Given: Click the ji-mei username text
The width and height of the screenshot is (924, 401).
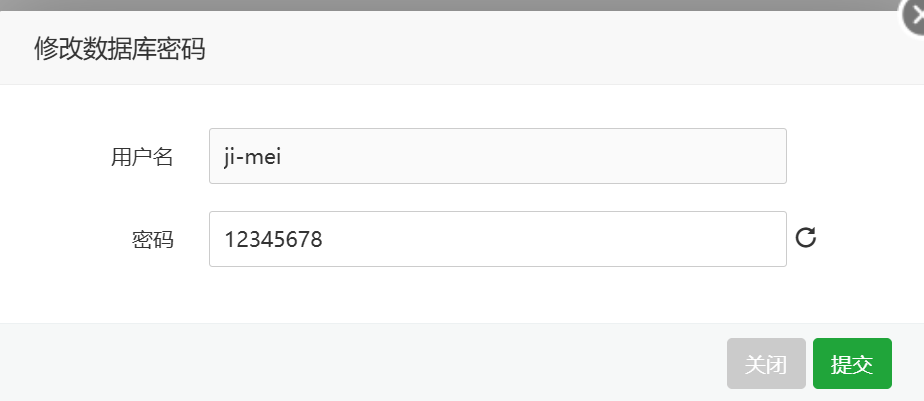Looking at the screenshot, I should pyautogui.click(x=252, y=157).
